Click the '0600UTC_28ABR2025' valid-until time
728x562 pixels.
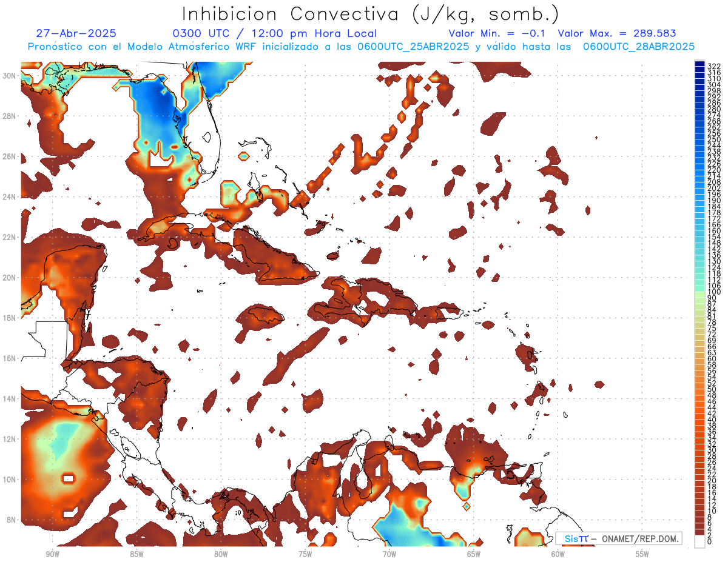point(639,47)
